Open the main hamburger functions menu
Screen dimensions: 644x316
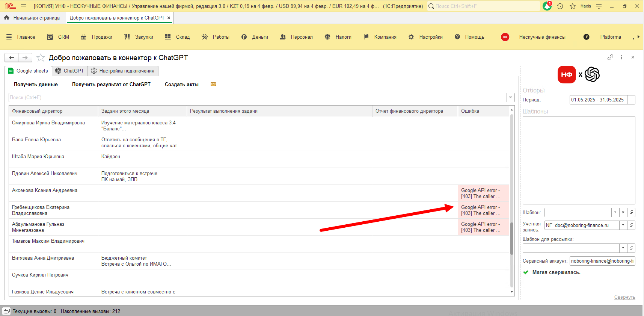point(24,6)
